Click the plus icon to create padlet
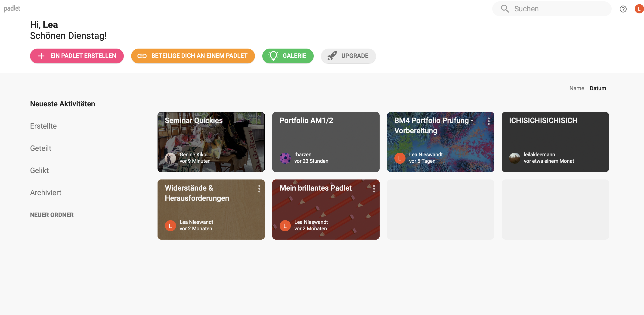Image resolution: width=644 pixels, height=315 pixels. 41,56
